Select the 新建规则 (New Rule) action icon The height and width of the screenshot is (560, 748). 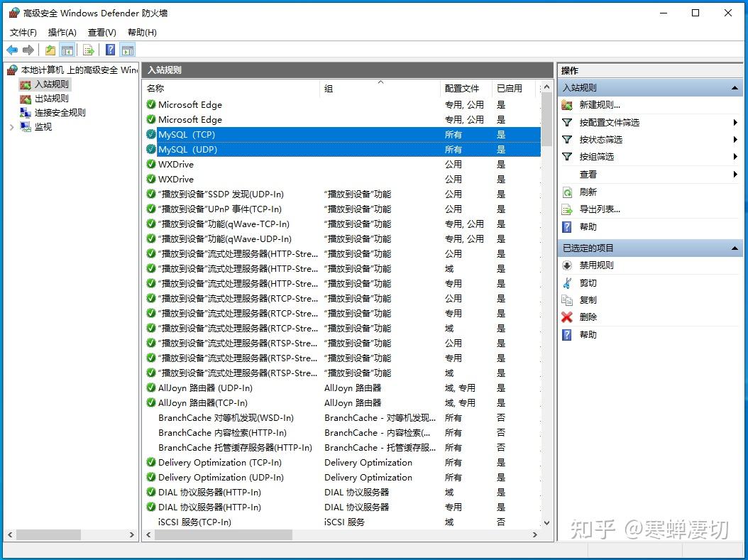pos(567,104)
